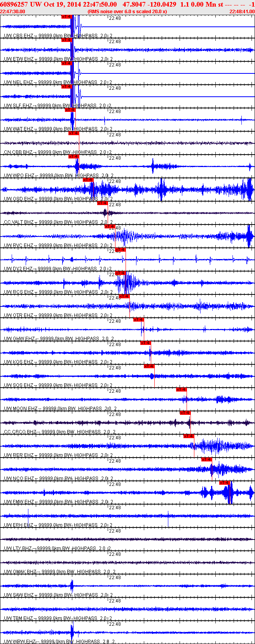The image size is (255, 644).
Task: Click the red pick marker on OTR trace
Action: (x=124, y=296)
